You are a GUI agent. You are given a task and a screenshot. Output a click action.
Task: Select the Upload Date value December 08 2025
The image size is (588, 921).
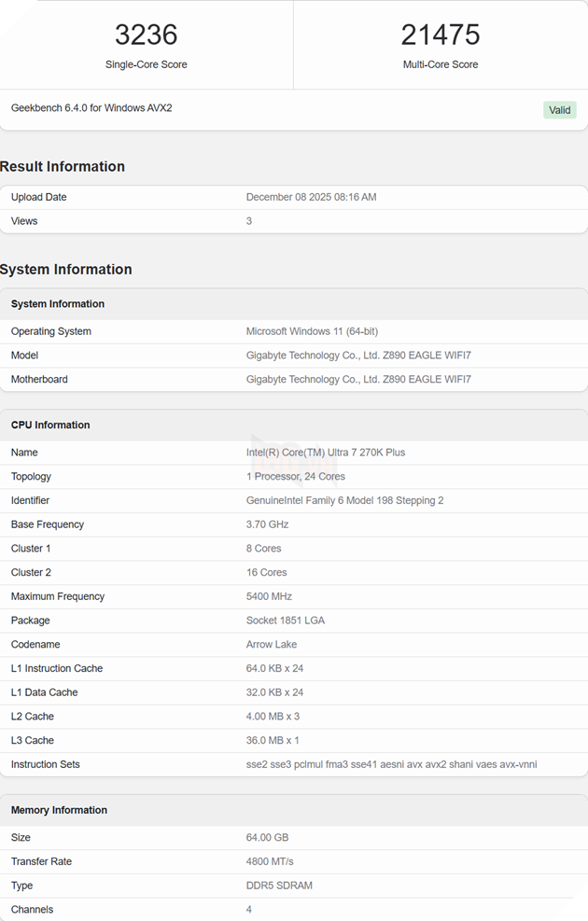click(311, 197)
